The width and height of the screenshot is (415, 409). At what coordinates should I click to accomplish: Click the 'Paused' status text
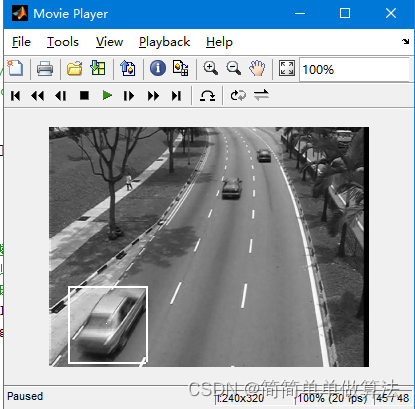25,396
